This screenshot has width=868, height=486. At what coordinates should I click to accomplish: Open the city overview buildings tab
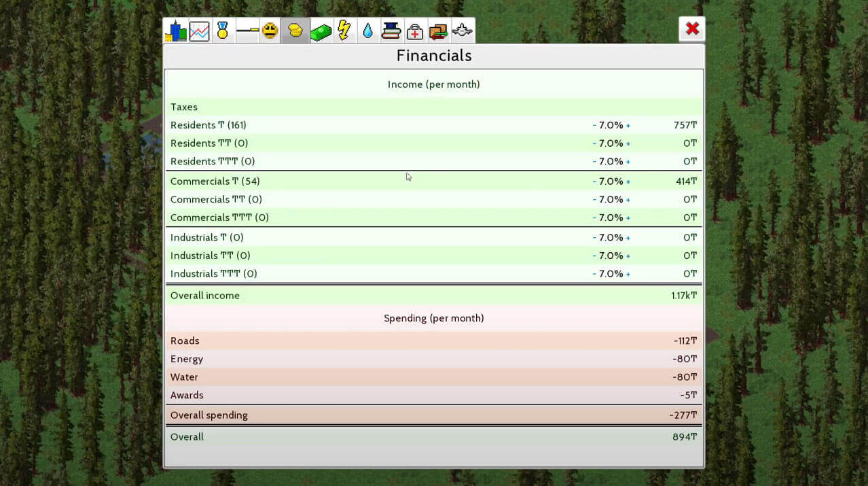pos(175,31)
